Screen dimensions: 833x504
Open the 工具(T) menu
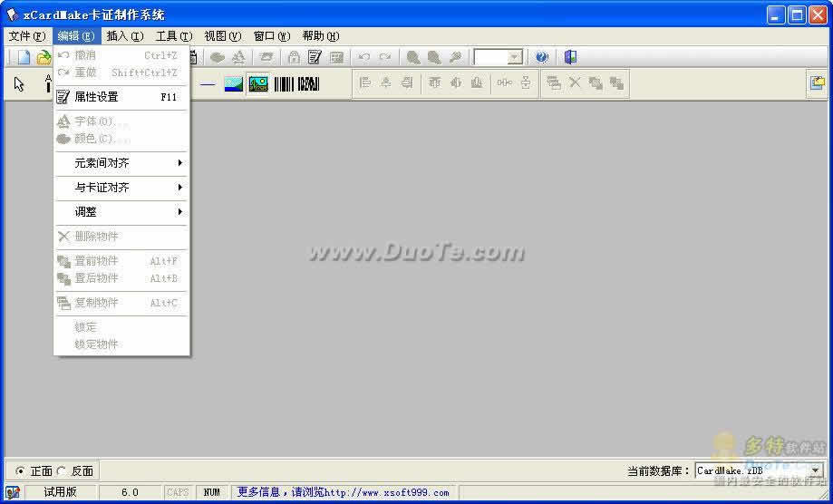coord(174,36)
